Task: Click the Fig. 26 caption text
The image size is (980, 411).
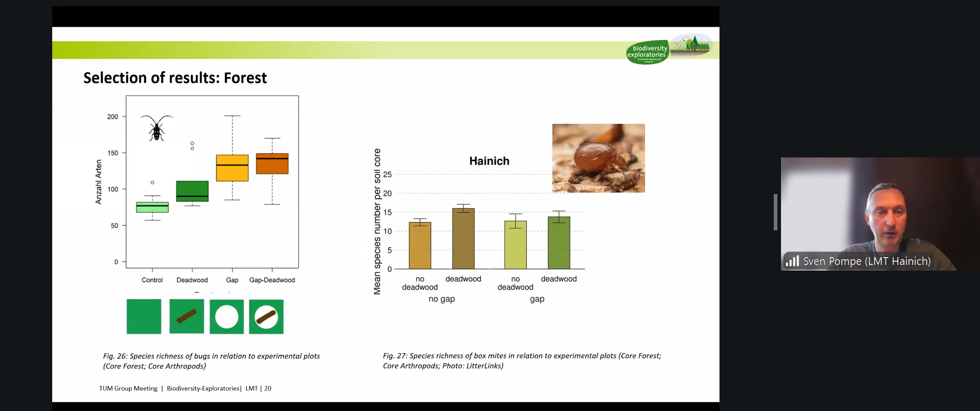Action: click(211, 361)
